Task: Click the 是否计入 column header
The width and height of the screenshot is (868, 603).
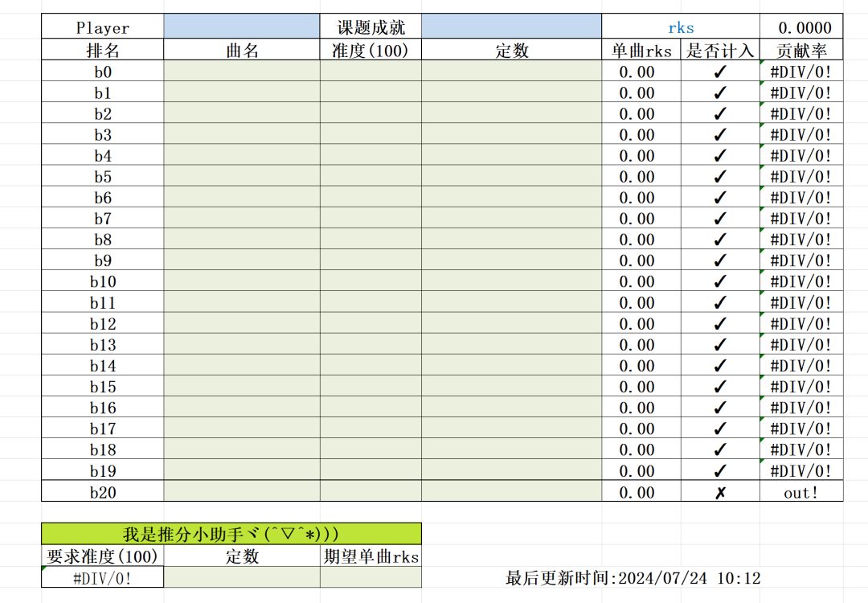Action: pyautogui.click(x=719, y=51)
